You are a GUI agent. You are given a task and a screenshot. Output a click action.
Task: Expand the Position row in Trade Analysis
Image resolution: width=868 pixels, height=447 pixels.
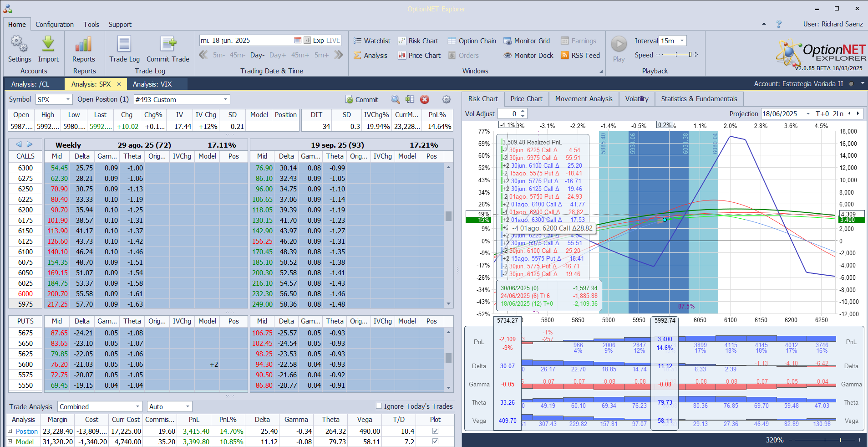pos(10,431)
